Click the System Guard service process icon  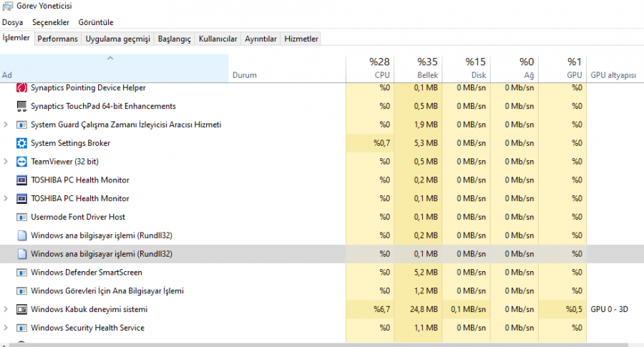(x=21, y=124)
